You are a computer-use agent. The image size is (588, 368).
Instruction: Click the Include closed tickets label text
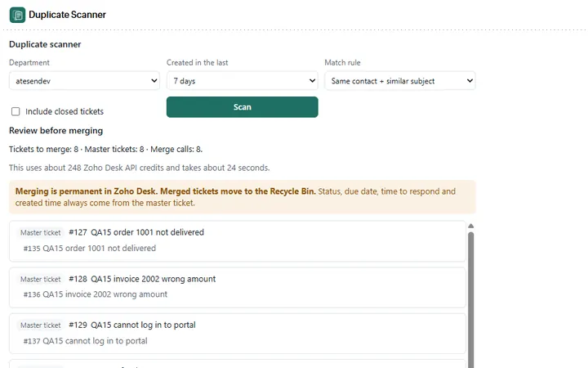(x=65, y=111)
